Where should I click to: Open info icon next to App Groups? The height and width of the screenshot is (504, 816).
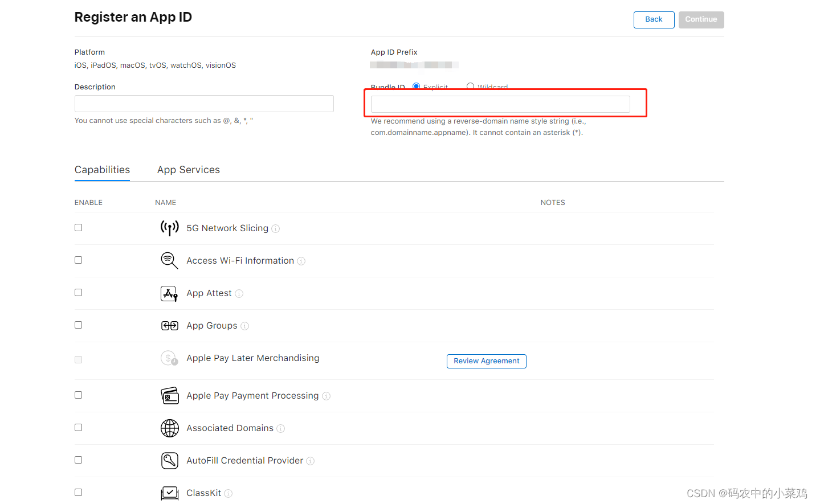[245, 326]
